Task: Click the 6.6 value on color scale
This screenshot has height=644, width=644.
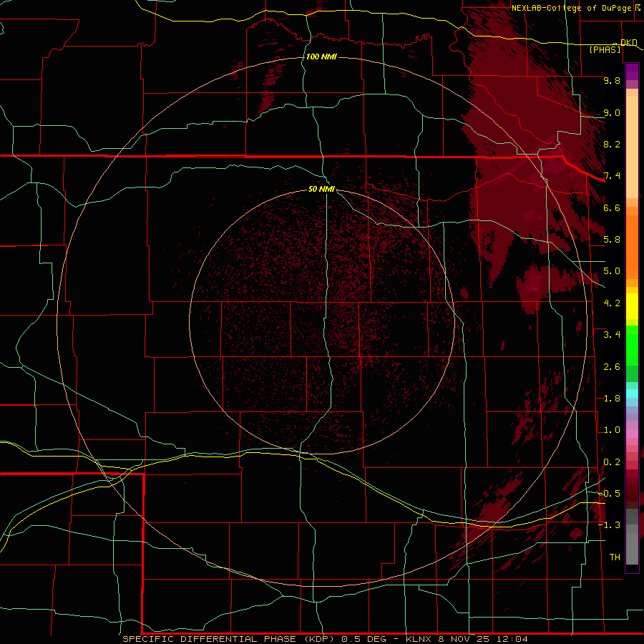Action: [x=612, y=208]
